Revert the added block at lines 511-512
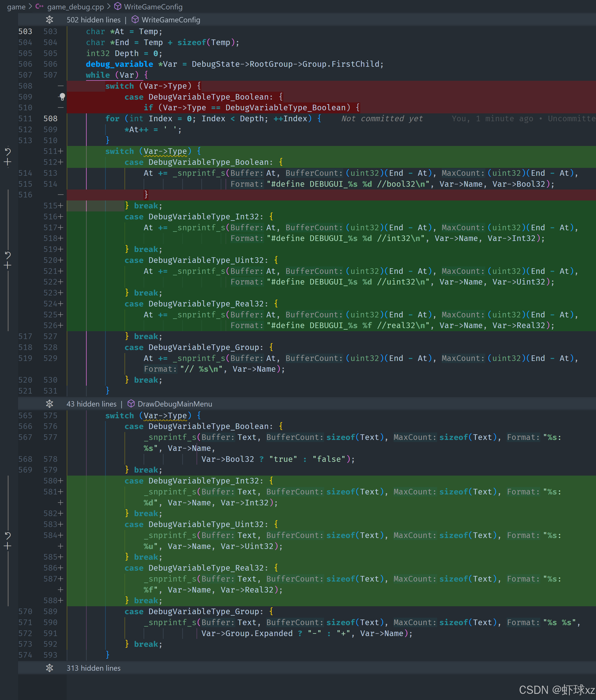 point(8,151)
